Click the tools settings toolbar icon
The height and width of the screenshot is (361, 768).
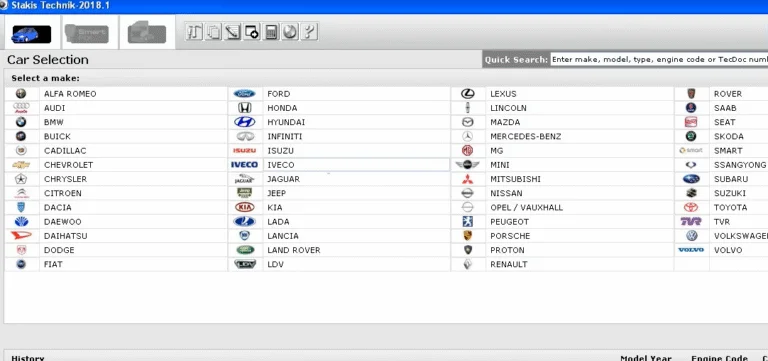(x=194, y=32)
